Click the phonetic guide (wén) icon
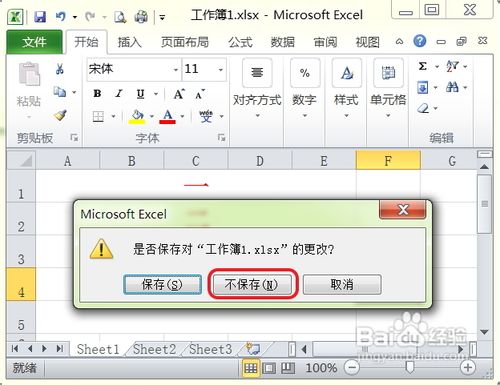 pos(206,116)
